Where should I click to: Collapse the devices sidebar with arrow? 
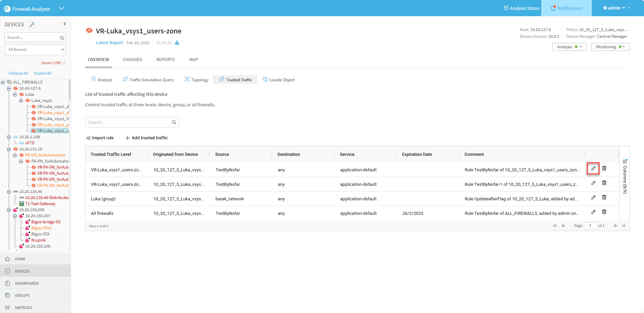[64, 24]
